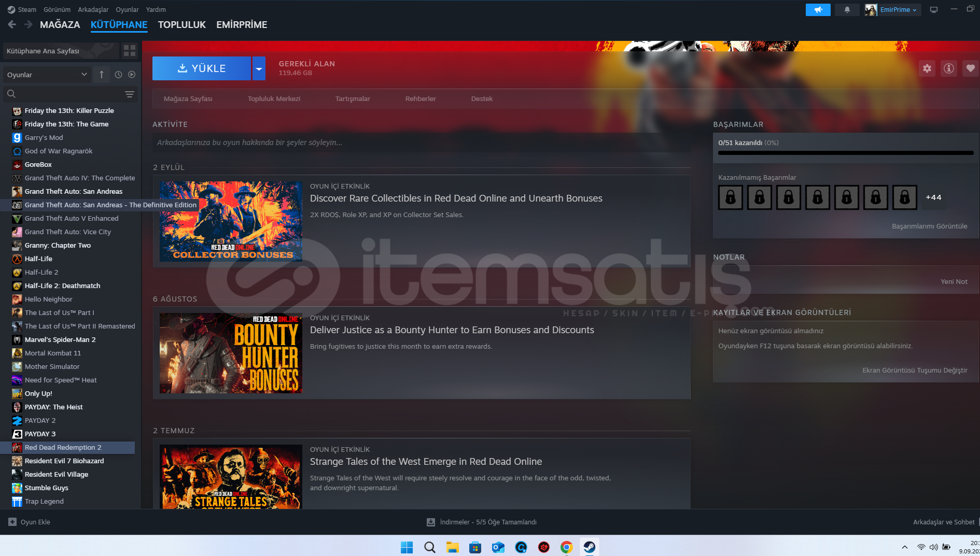Switch library to grid view icon

pos(130,50)
